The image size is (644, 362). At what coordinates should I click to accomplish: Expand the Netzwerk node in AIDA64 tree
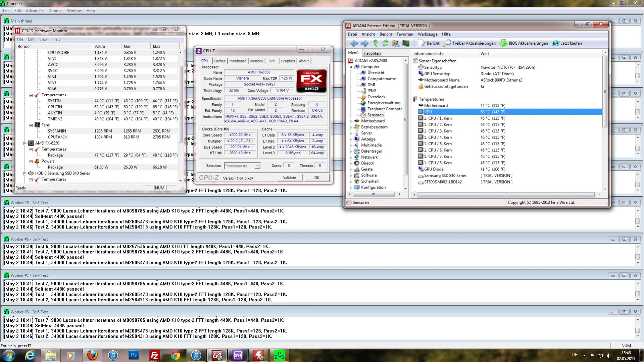(x=351, y=157)
